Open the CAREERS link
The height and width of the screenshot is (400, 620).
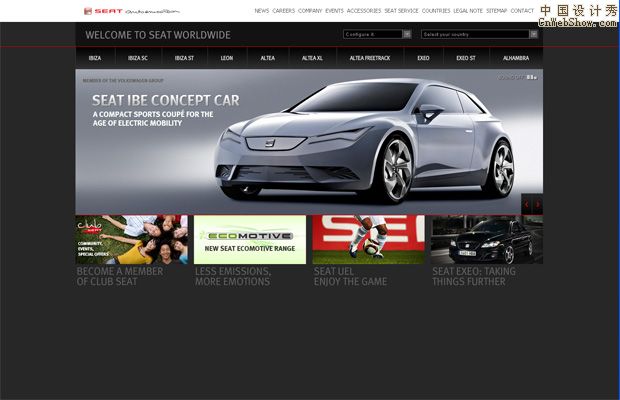[284, 11]
